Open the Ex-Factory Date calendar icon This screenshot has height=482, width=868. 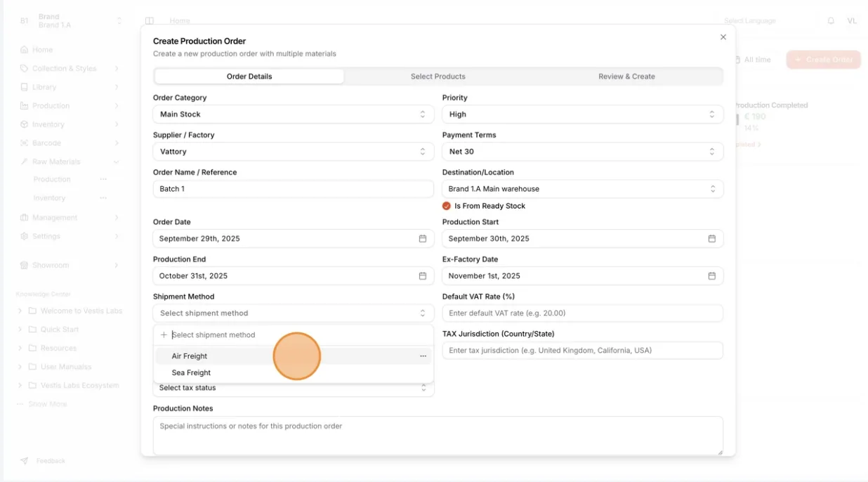click(x=712, y=276)
